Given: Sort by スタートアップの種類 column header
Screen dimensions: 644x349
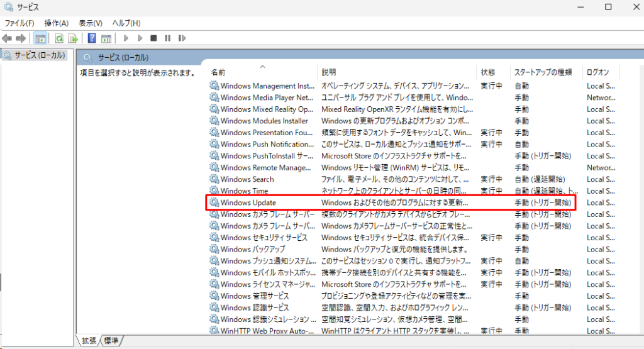Looking at the screenshot, I should (542, 72).
